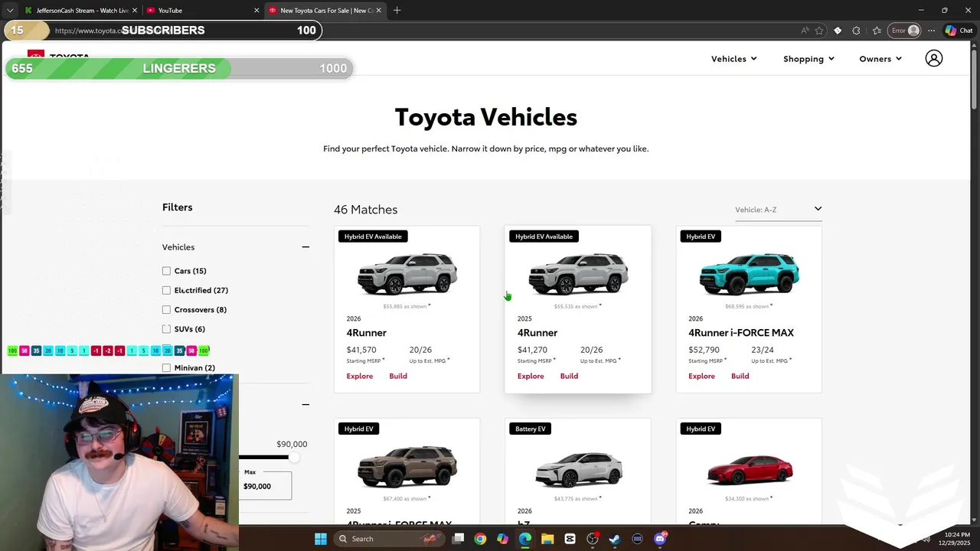The image size is (980, 551).
Task: Click Explore on 4Runner i-FORCE MAX 2026
Action: pos(701,376)
